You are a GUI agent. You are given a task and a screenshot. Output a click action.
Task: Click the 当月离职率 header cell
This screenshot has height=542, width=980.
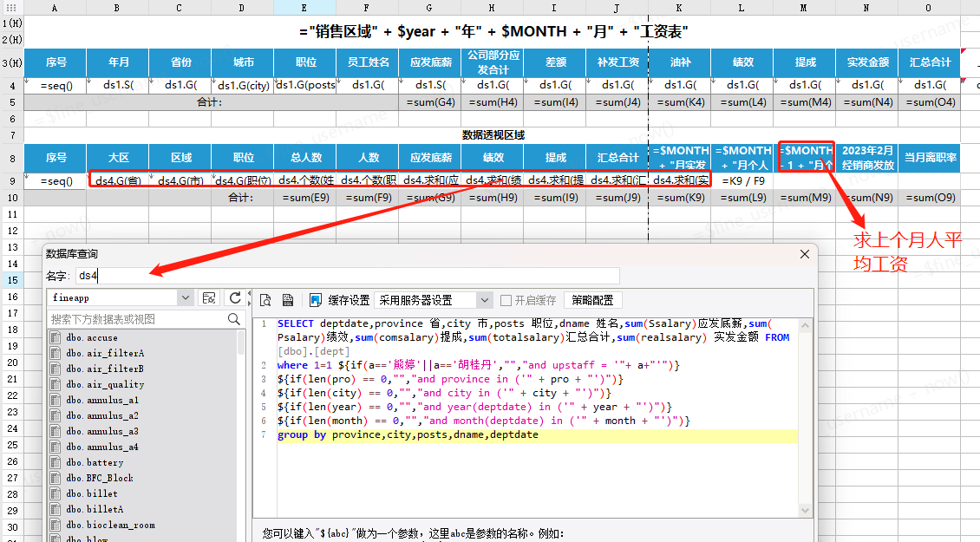(930, 158)
